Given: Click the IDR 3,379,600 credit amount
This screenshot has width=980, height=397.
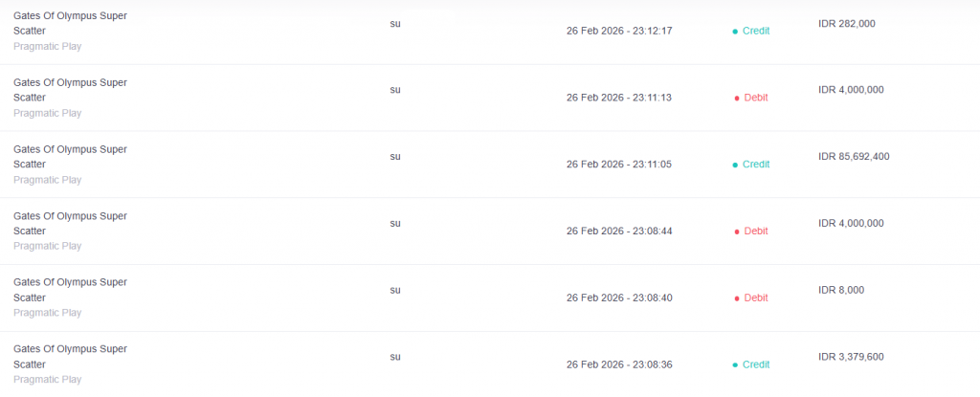Looking at the screenshot, I should click(x=851, y=357).
